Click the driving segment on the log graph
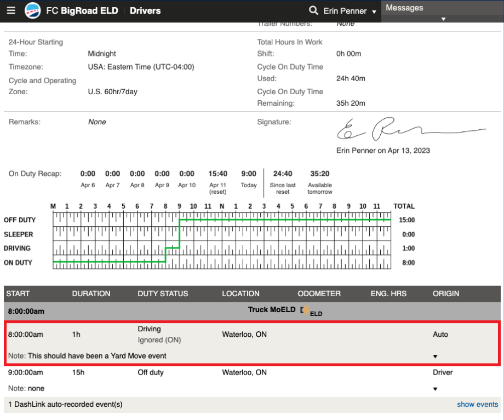 pyautogui.click(x=173, y=248)
